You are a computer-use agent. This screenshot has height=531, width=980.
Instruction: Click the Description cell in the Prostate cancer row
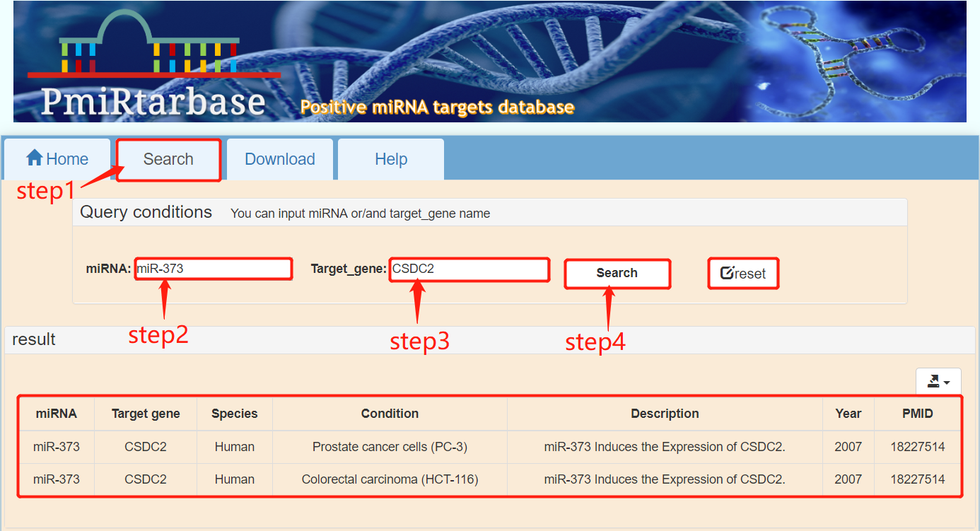tap(665, 447)
